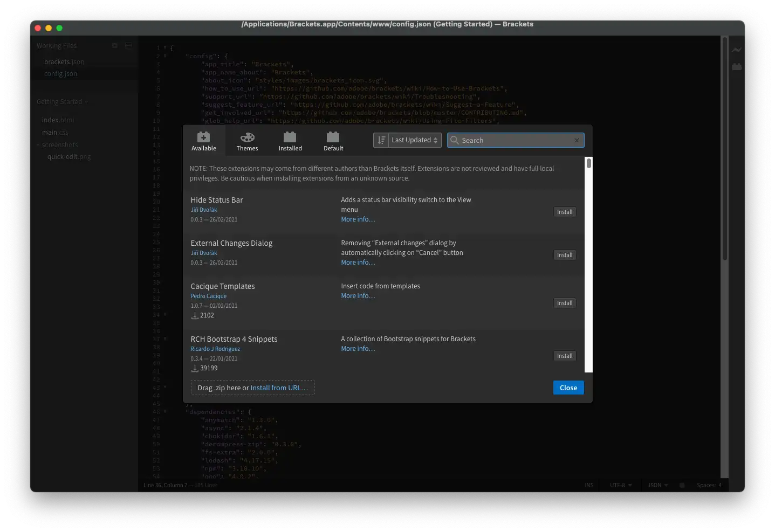
Task: Click the Working Files settings gear icon
Action: coord(114,46)
